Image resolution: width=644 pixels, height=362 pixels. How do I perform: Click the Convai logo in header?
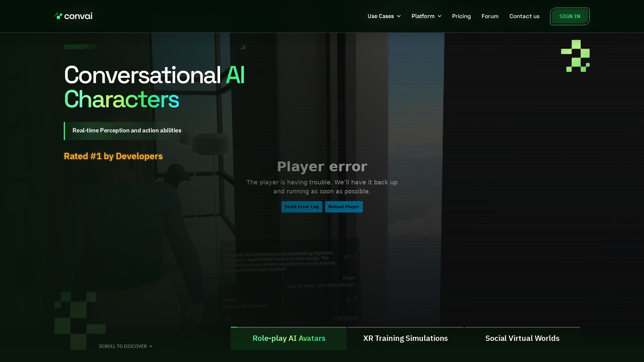click(x=73, y=16)
